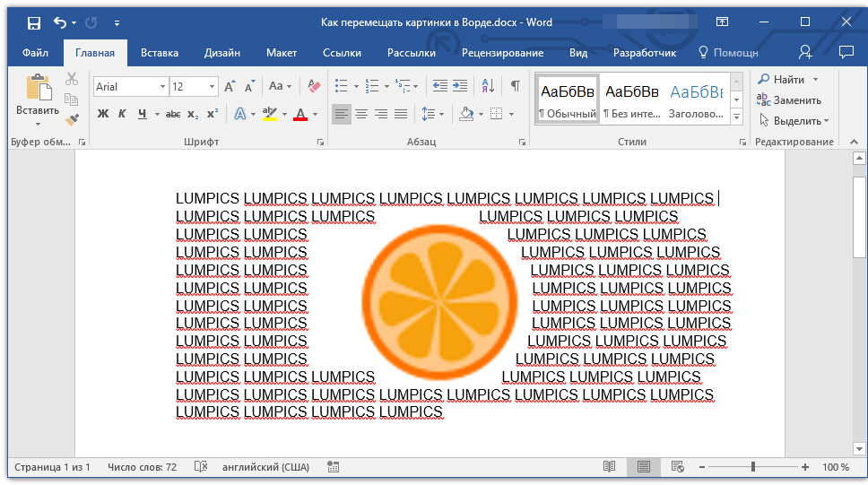Switch to the Макет tab
The height and width of the screenshot is (485, 868).
tap(282, 53)
